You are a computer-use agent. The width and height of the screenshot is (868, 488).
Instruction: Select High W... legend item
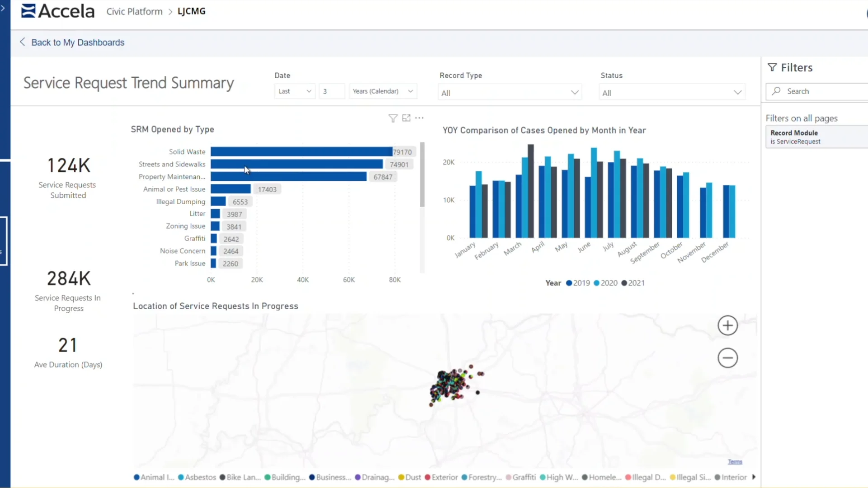[x=559, y=477]
